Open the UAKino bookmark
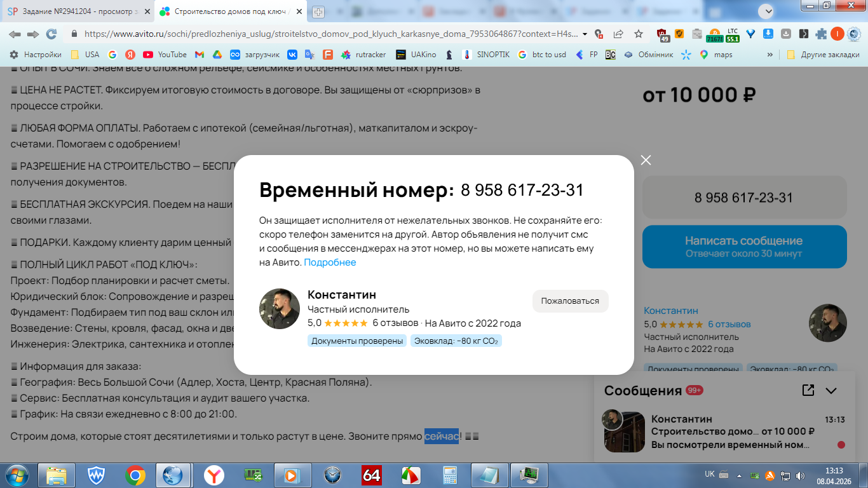Image resolution: width=868 pixels, height=488 pixels. click(416, 55)
